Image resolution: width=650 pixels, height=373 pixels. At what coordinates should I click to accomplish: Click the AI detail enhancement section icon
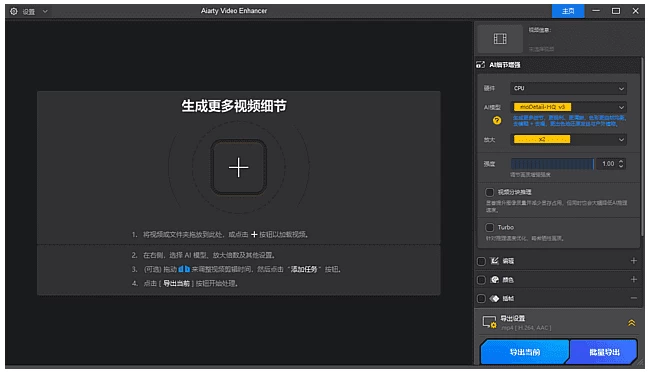point(480,65)
